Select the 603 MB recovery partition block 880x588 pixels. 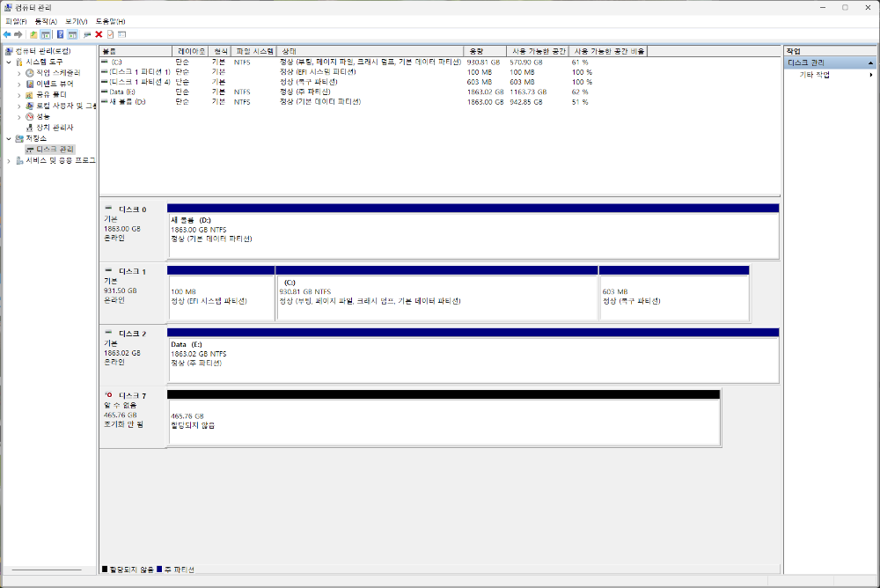(674, 294)
